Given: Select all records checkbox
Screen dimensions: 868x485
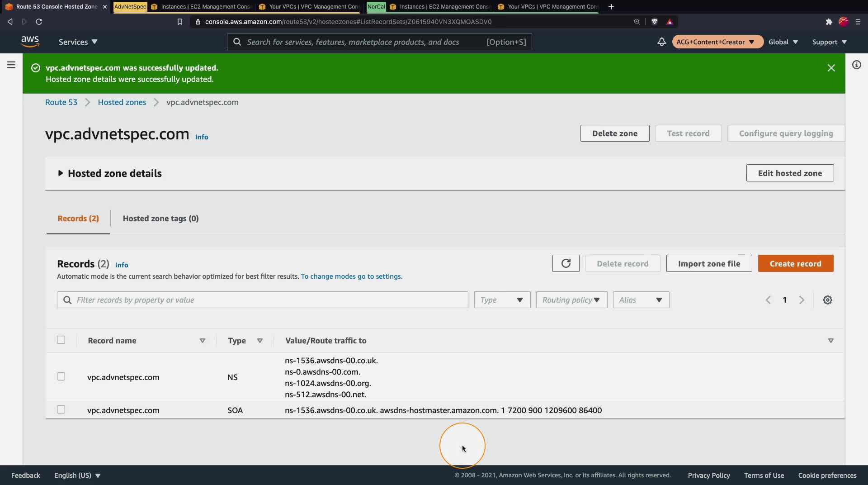Looking at the screenshot, I should pyautogui.click(x=61, y=340).
